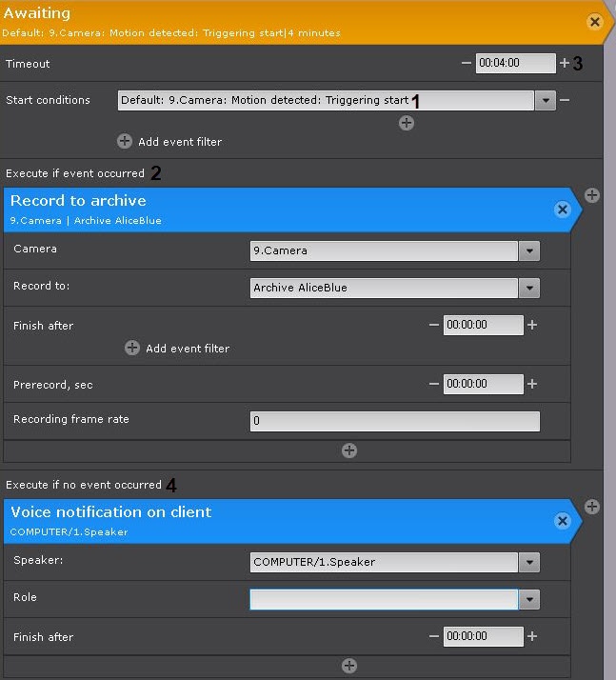
Task: Add action next to Record to archive
Action: [592, 195]
